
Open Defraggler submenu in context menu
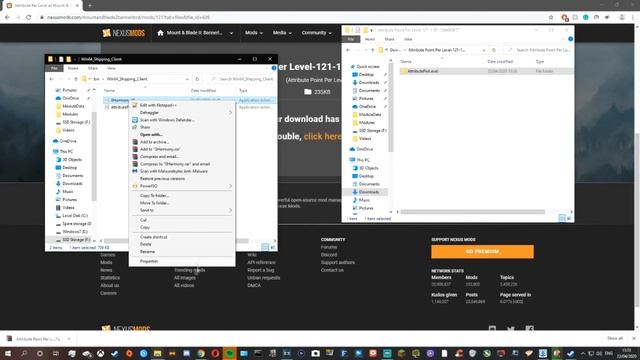click(x=182, y=113)
